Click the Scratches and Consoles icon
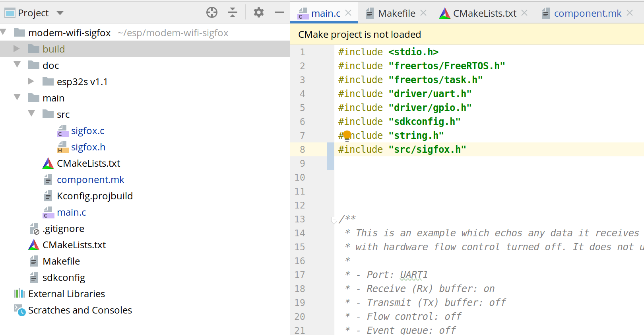The image size is (644, 335). 19,310
